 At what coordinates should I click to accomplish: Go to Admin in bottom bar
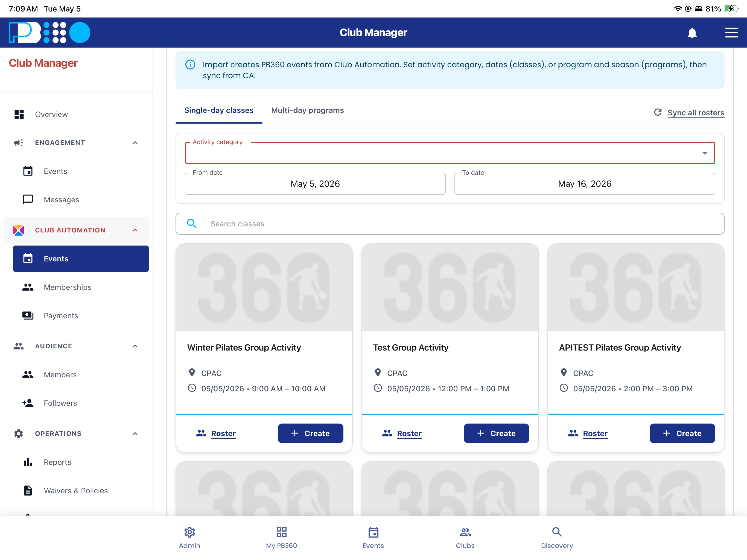click(189, 538)
